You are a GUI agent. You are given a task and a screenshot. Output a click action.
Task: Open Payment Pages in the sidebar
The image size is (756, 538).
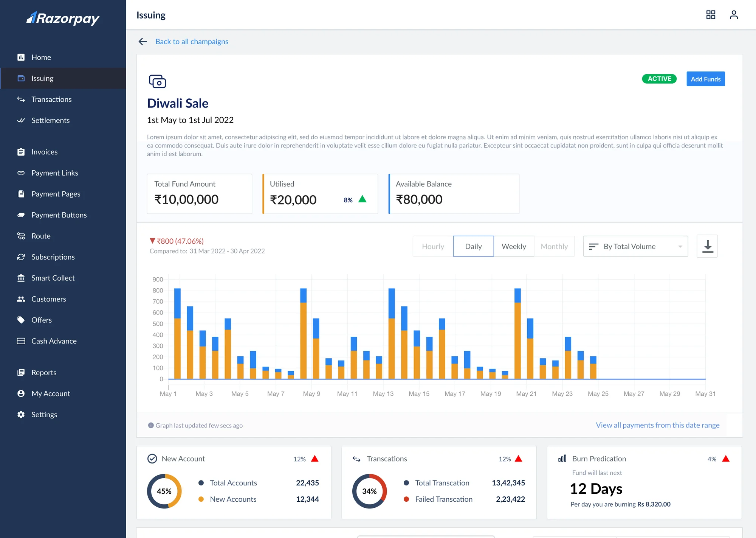pos(63,194)
